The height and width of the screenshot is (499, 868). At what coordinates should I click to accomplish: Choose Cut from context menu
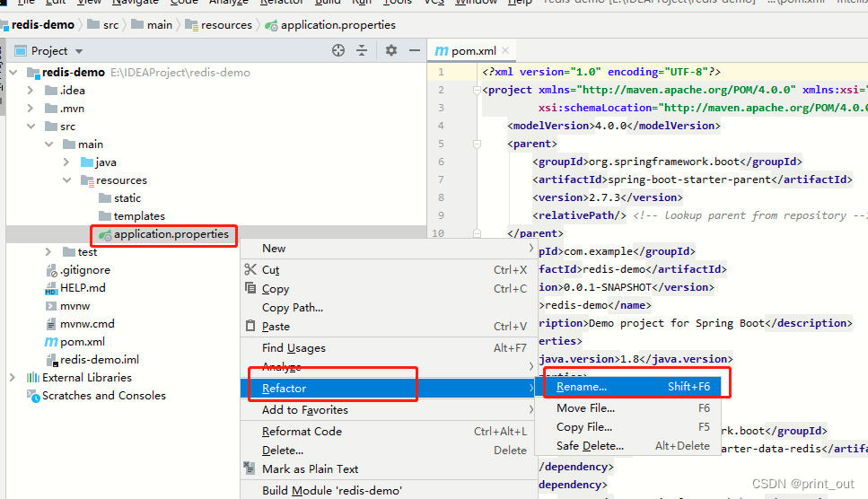pos(389,270)
